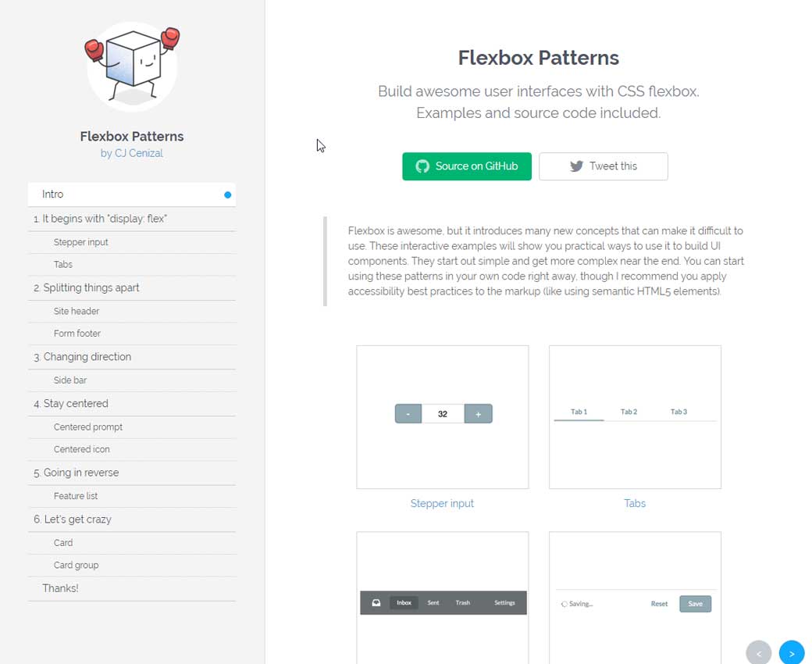Select Centered icon in the sidebar
This screenshot has width=812, height=664.
[82, 449]
